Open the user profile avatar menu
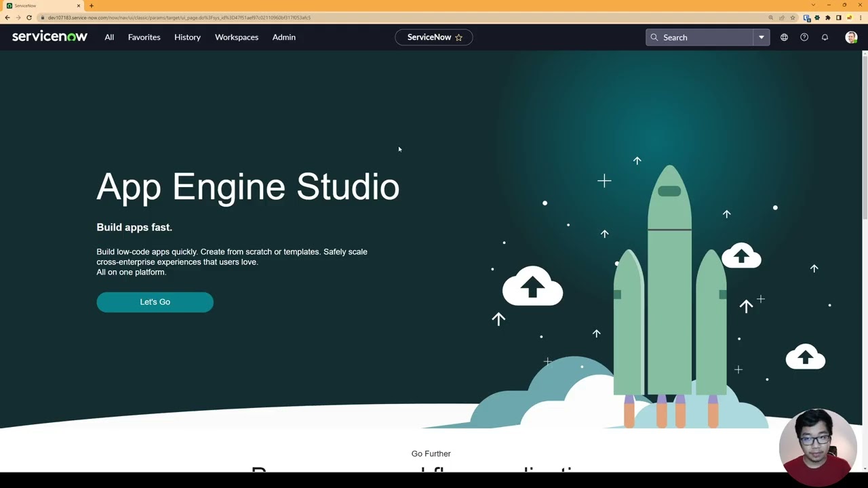 851,37
